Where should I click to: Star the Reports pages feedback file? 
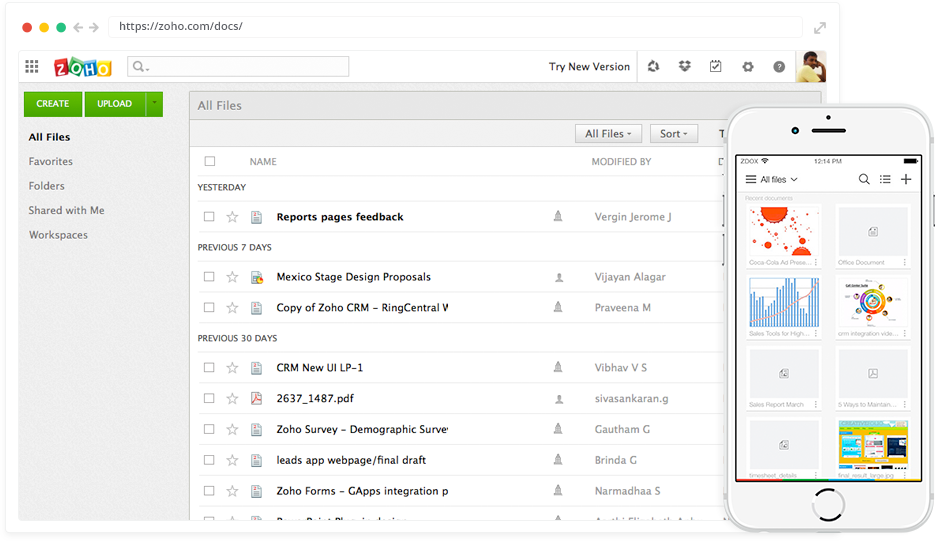[232, 217]
